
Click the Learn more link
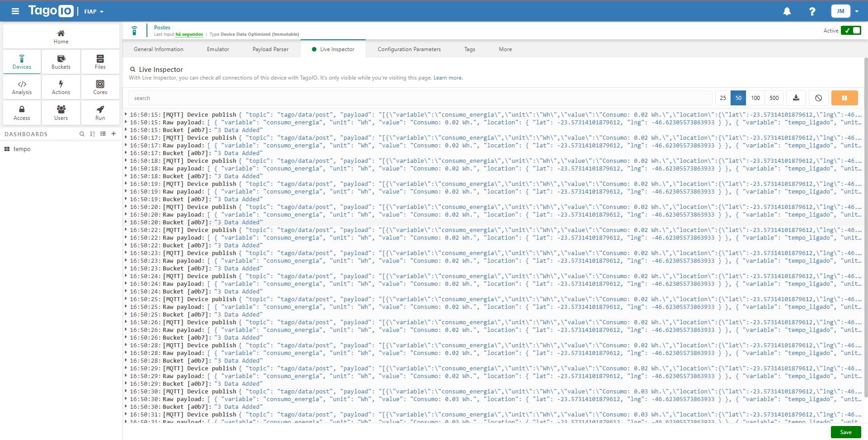447,77
